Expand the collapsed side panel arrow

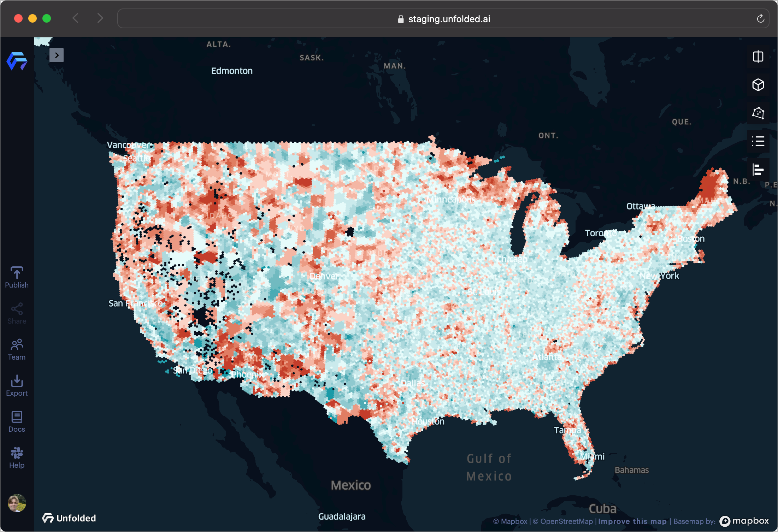57,55
